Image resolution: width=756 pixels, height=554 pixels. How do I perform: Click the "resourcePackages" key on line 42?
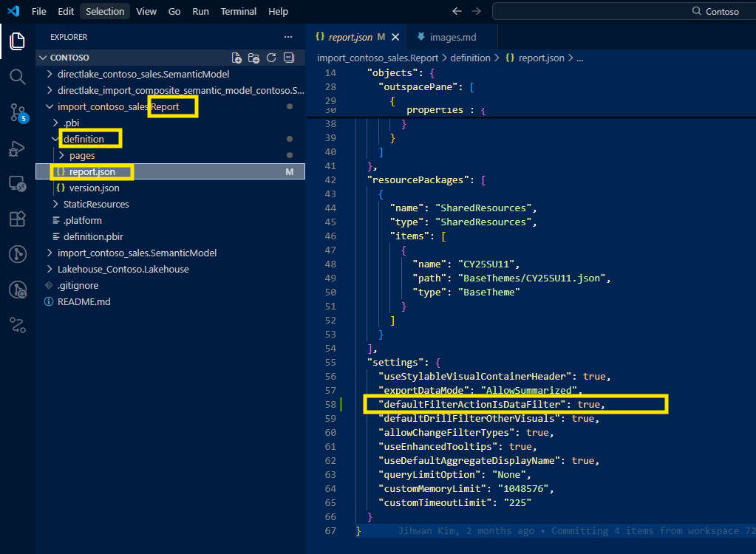418,180
